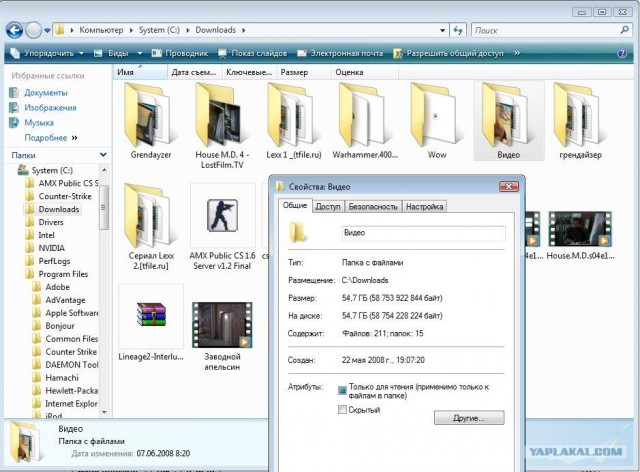The image size is (640, 472).
Task: Click System (C:) breadcrumb in address bar
Action: [159, 30]
